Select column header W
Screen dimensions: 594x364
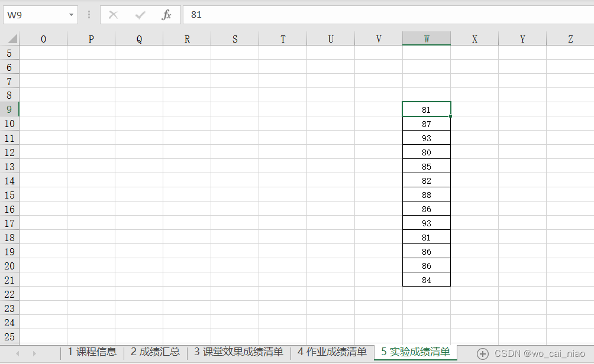[x=427, y=39]
